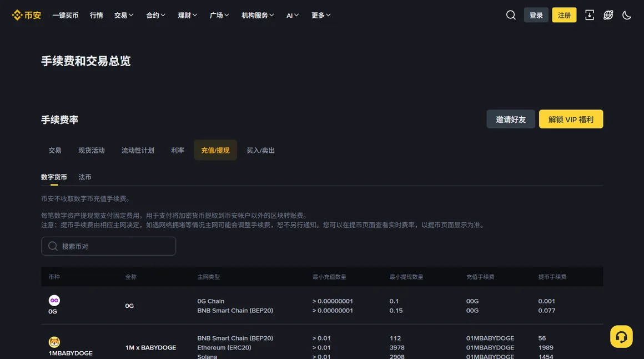
Task: Expand the AI navigation dropdown
Action: 293,15
